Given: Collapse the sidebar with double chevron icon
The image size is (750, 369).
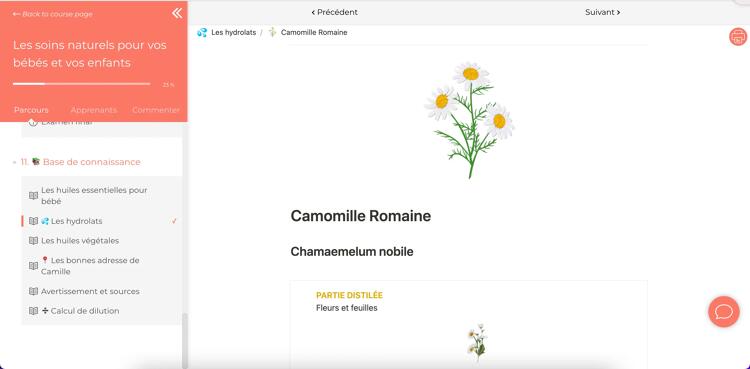Looking at the screenshot, I should 177,13.
